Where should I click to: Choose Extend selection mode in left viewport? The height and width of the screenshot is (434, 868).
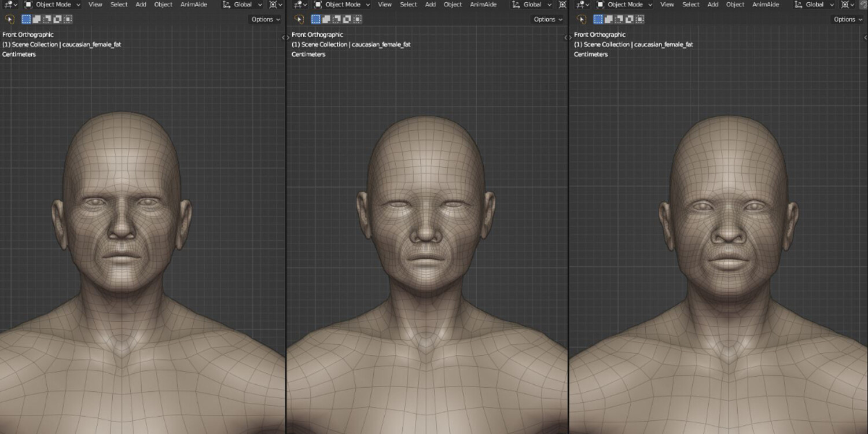point(36,19)
